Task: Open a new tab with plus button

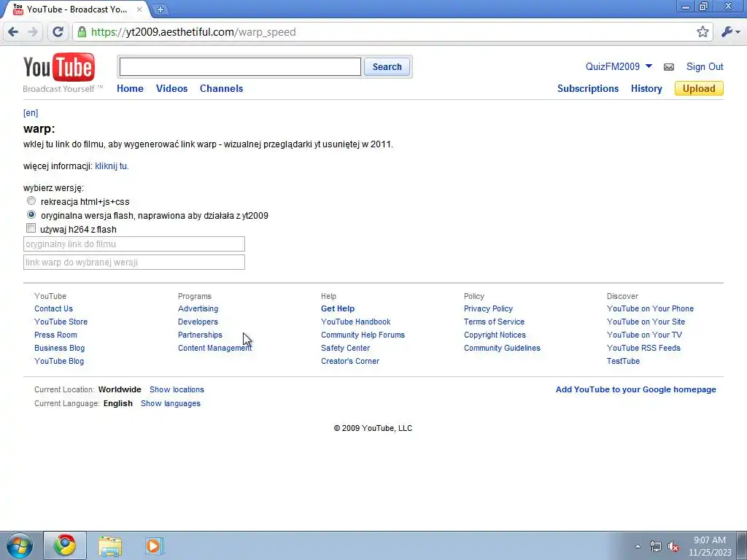Action: click(x=160, y=9)
